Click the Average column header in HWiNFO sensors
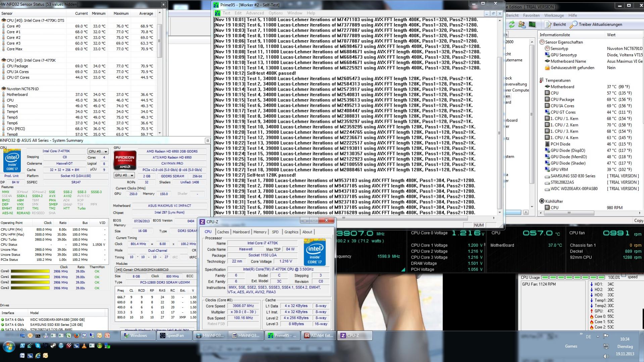The height and width of the screenshot is (362, 644). pos(146,13)
